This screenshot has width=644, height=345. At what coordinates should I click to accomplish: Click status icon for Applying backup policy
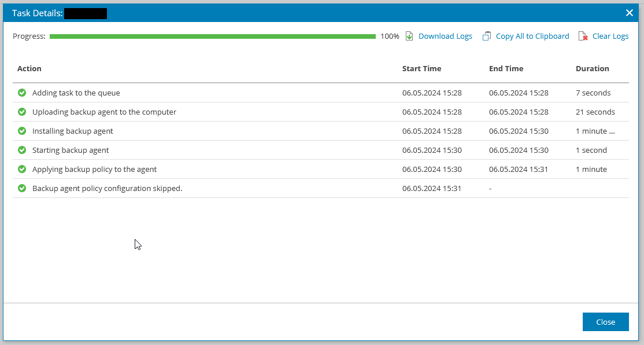[21, 169]
